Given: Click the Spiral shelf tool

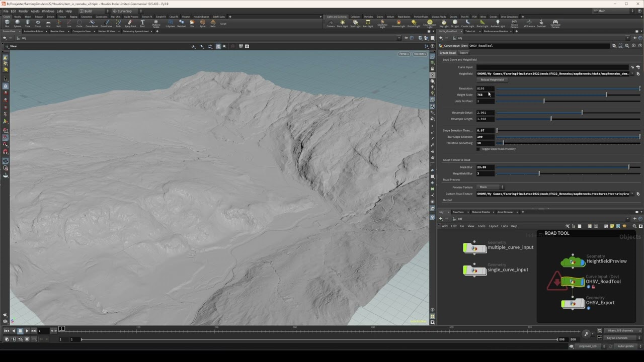Looking at the screenshot, I should coord(203,23).
